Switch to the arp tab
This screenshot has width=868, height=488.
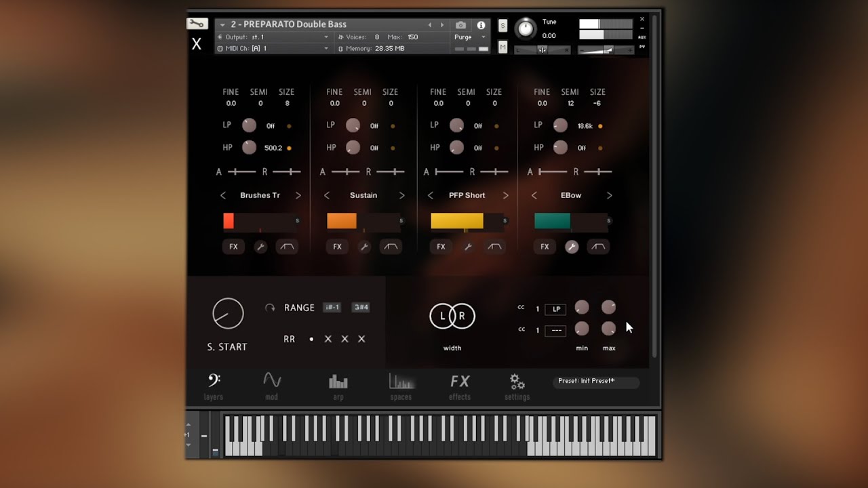(x=338, y=386)
